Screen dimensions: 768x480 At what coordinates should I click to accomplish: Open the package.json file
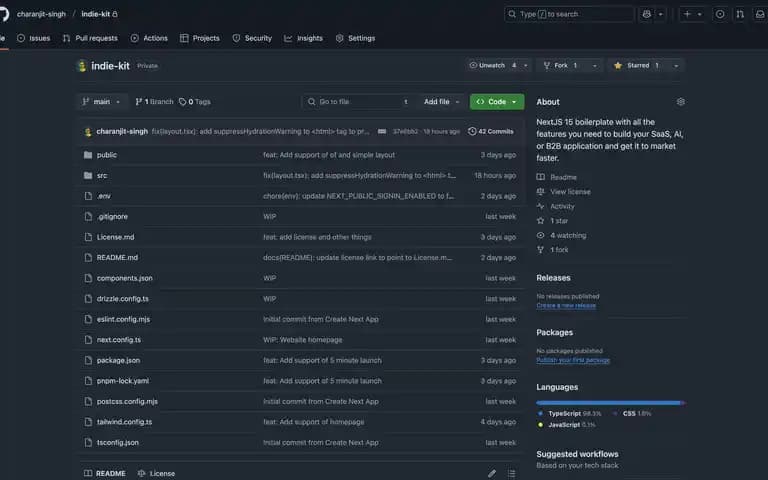(x=118, y=360)
